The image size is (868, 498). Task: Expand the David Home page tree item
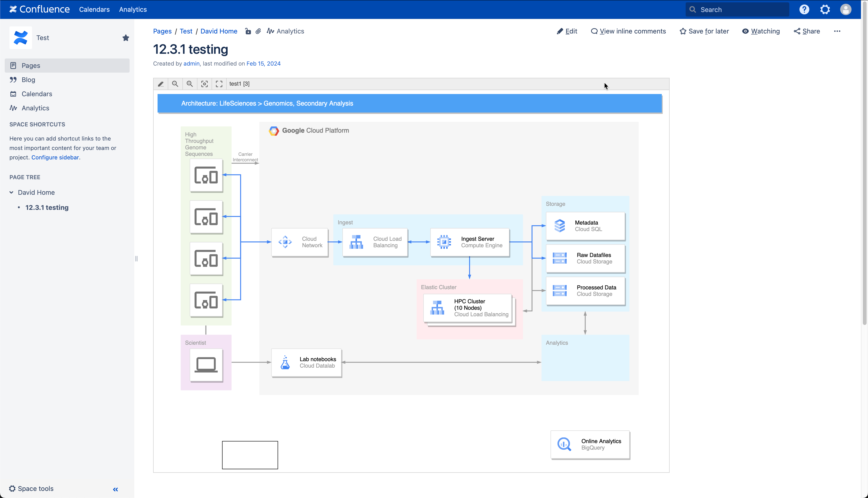pyautogui.click(x=11, y=192)
